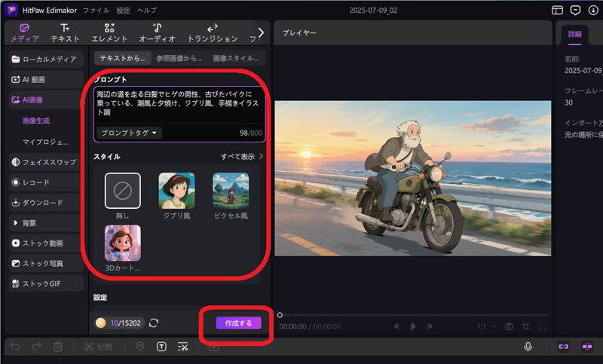Go to previous frame in player

pos(396,327)
